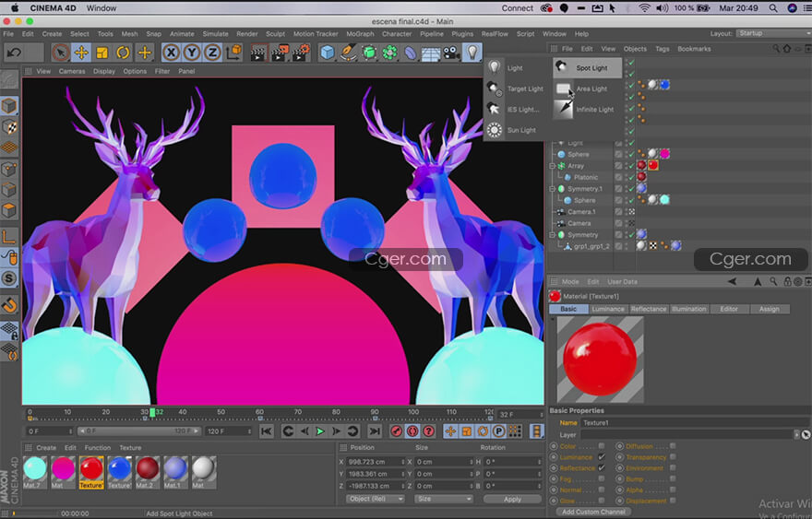Screen dimensions: 812x519
Task: Enable the Transparency channel checkbox
Action: coord(672,457)
